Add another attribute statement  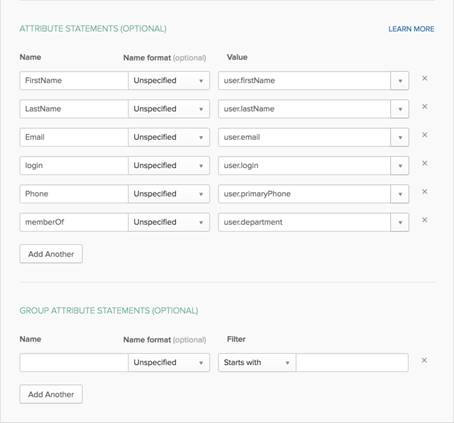pos(51,254)
